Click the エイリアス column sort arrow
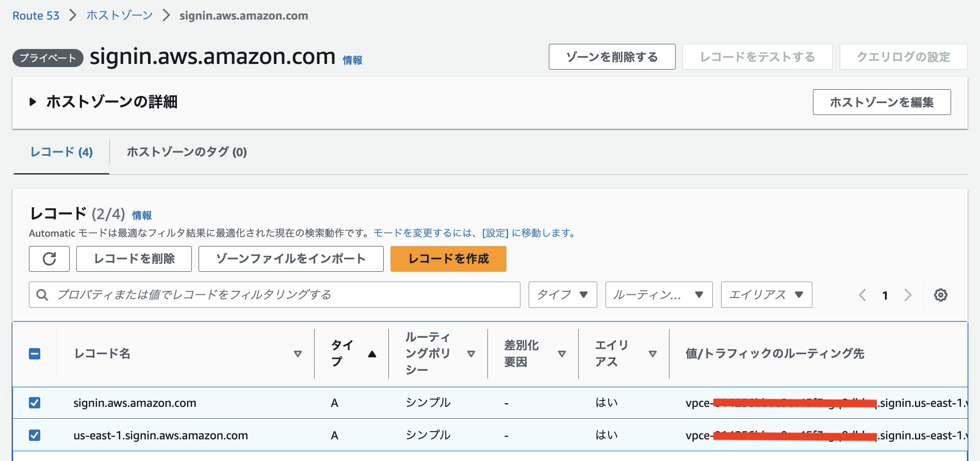This screenshot has width=980, height=461. tap(652, 354)
